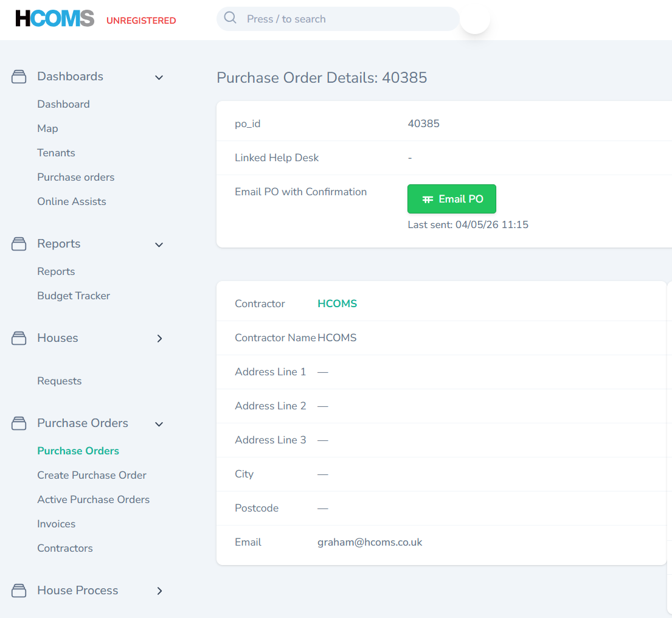Click the 'Purchase Order Details: 40385' heading
Screen dimensions: 672x618
[x=322, y=78]
